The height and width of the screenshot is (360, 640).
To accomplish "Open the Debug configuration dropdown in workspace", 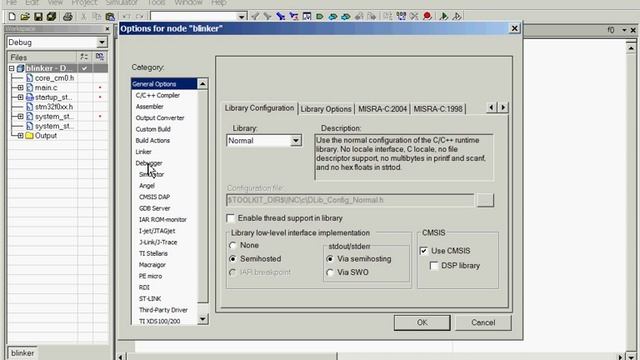I will (102, 42).
